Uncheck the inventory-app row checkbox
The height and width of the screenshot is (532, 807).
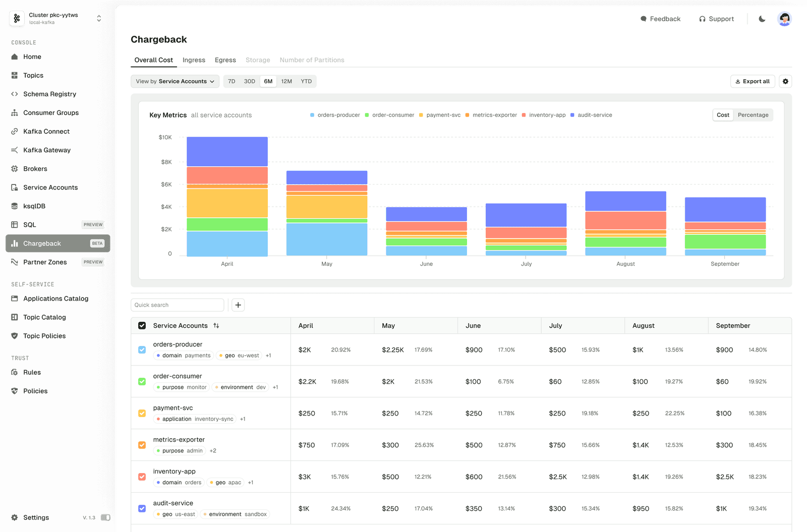click(142, 477)
